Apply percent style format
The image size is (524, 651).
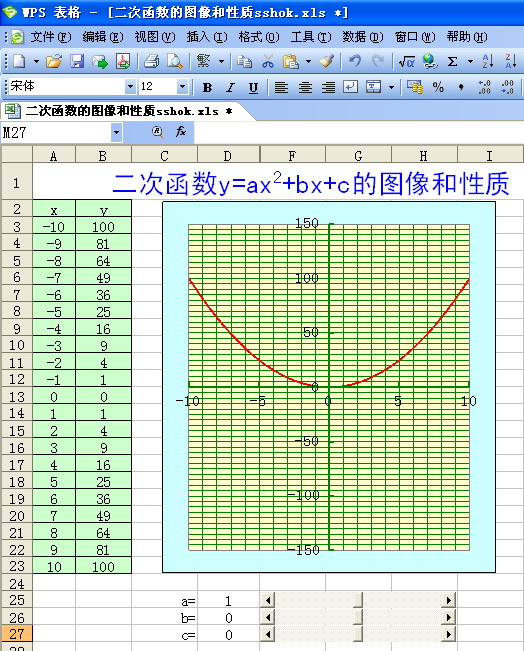[438, 87]
